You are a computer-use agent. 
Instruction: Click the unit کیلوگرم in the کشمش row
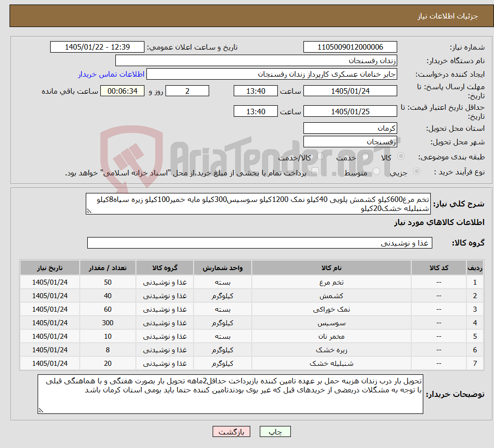[223, 296]
